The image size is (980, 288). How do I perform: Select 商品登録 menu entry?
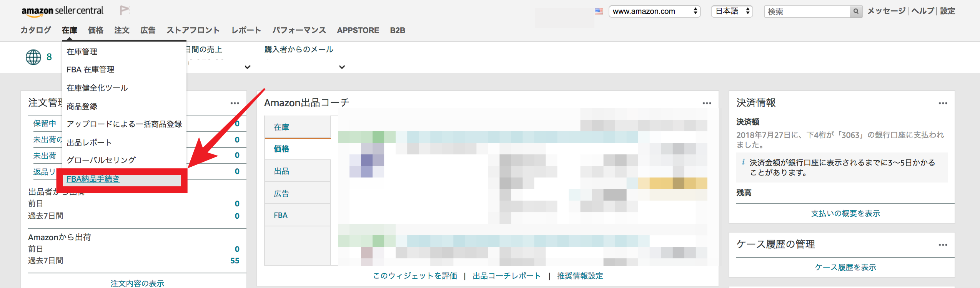point(82,106)
